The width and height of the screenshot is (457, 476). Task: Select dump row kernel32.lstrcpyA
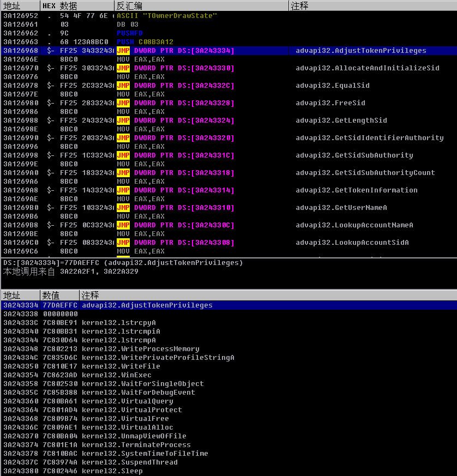click(229, 323)
